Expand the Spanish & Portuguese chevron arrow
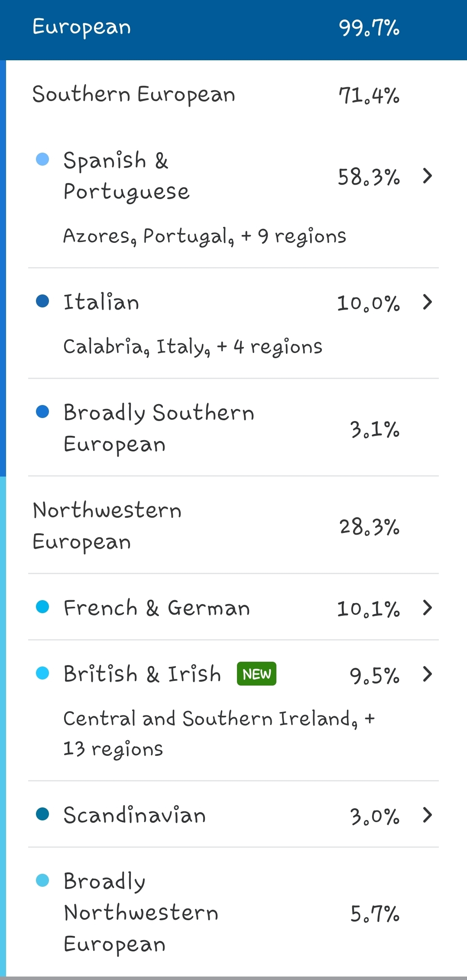The image size is (467, 980). tap(428, 176)
